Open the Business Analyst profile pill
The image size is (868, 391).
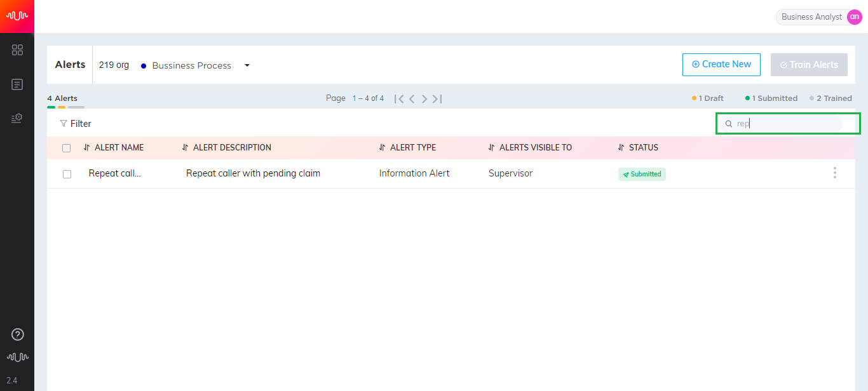point(819,17)
